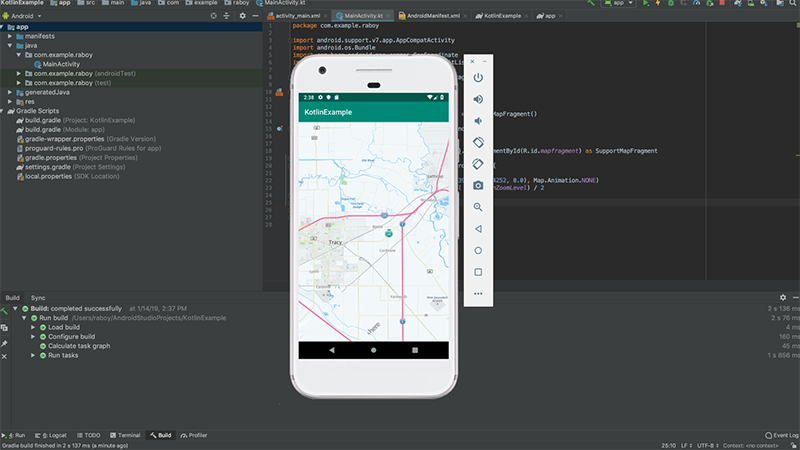Expand the Configure build node
This screenshot has width=800, height=450.
coord(33,337)
